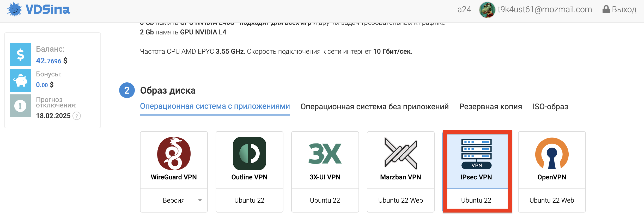Screen dimensions: 644x218
Task: Click the exclamation shutdown forecast icon
Action: [x=20, y=106]
